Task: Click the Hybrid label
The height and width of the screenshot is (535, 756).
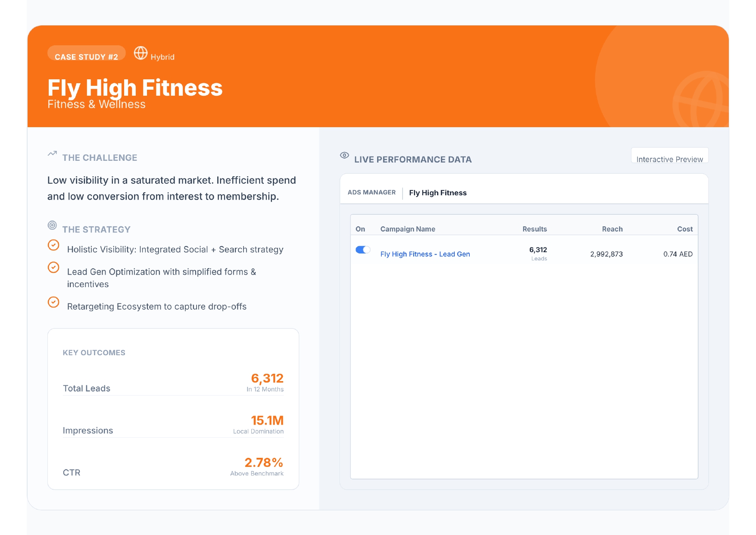Action: [x=162, y=57]
